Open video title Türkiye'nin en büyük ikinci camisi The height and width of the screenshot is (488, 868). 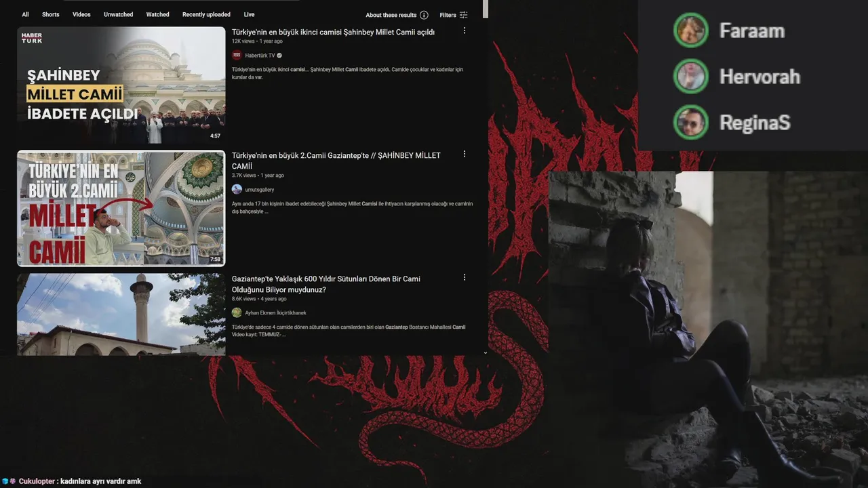333,32
